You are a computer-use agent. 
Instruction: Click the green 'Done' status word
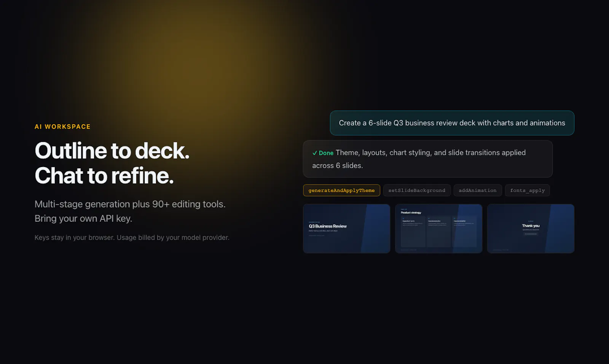coord(326,153)
